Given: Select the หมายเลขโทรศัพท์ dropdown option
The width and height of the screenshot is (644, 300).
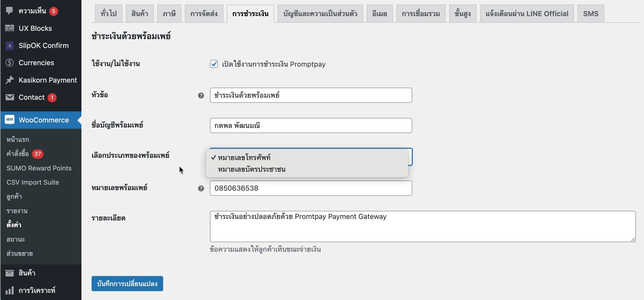Looking at the screenshot, I should (x=244, y=158).
